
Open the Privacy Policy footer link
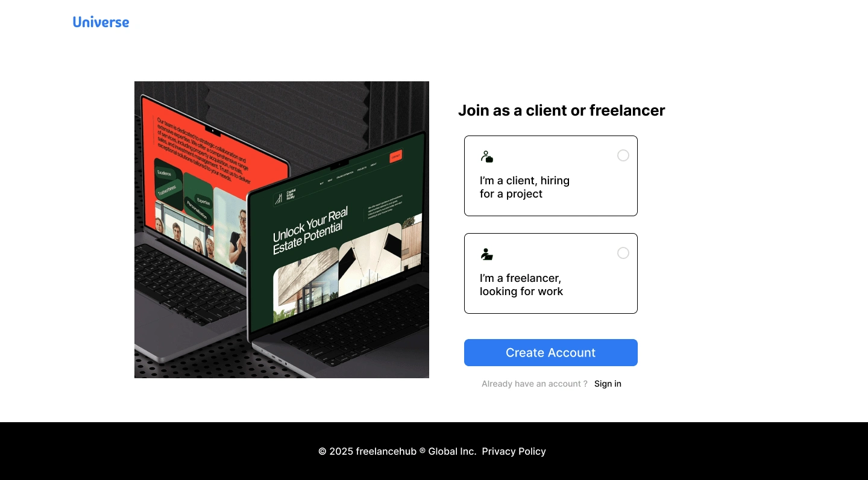click(514, 451)
